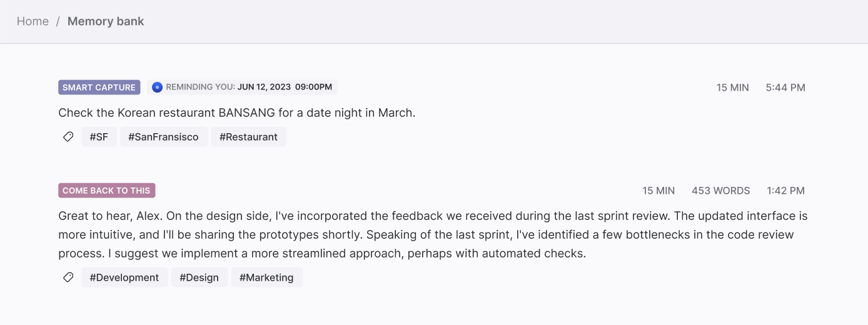Open Memory bank breadcrumb item

[x=106, y=21]
